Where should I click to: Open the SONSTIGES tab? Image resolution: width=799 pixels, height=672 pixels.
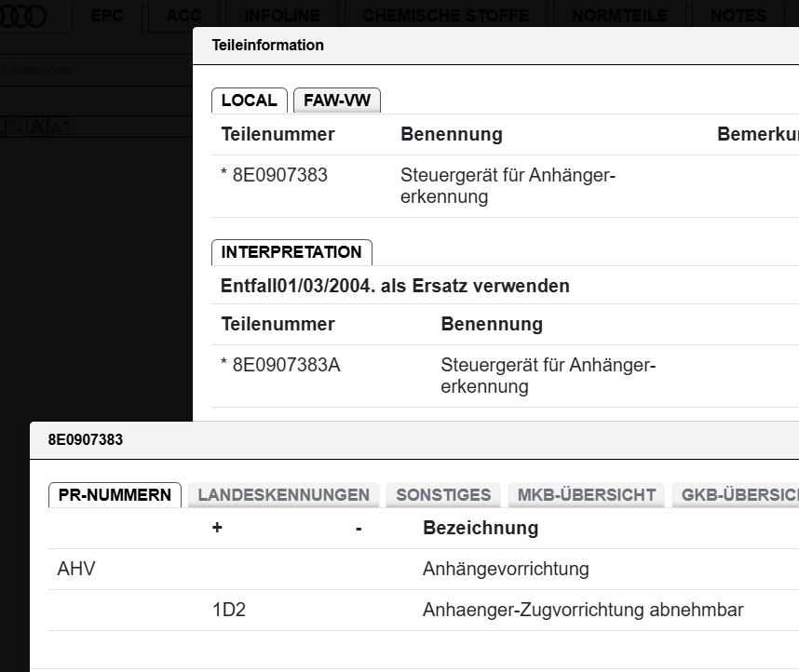coord(443,495)
